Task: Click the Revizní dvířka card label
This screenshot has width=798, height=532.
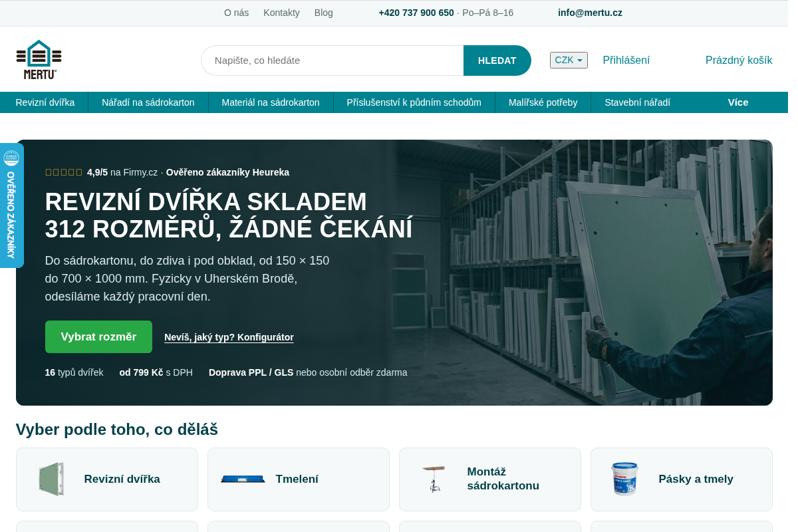Action: click(x=122, y=479)
